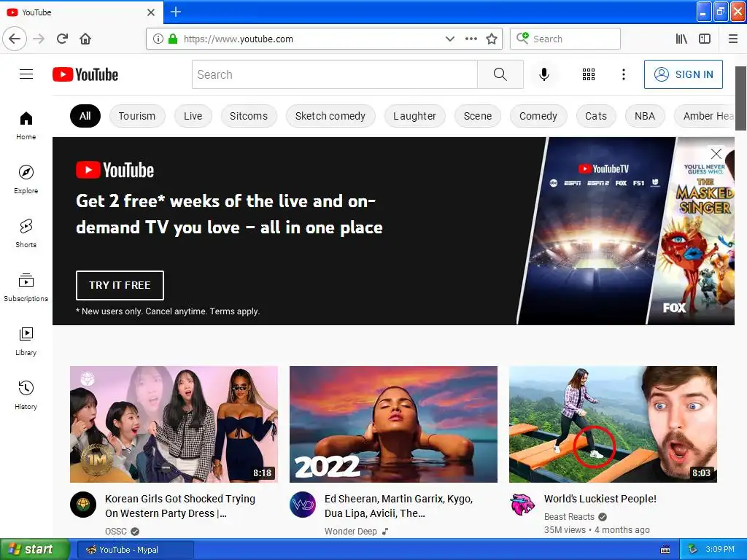Viewport: 747px width, 560px height.
Task: Go back with the browser back arrow
Action: tap(15, 39)
